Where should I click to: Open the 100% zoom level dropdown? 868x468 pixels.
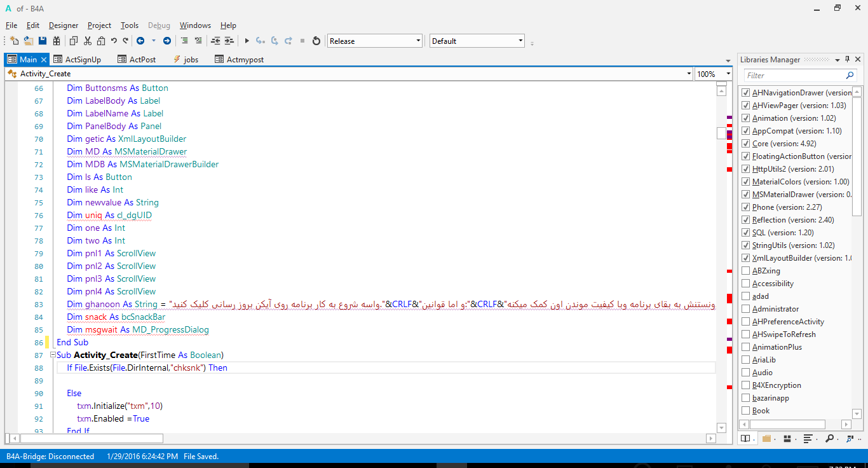click(x=728, y=74)
